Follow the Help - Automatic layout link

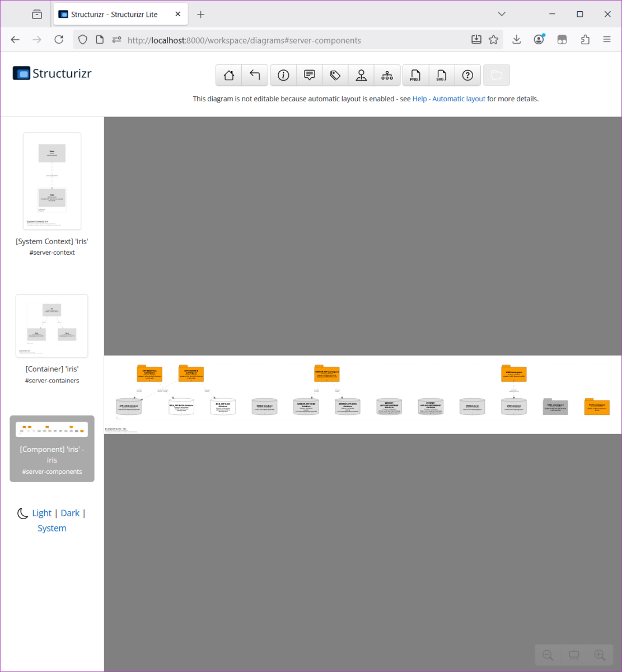point(449,99)
